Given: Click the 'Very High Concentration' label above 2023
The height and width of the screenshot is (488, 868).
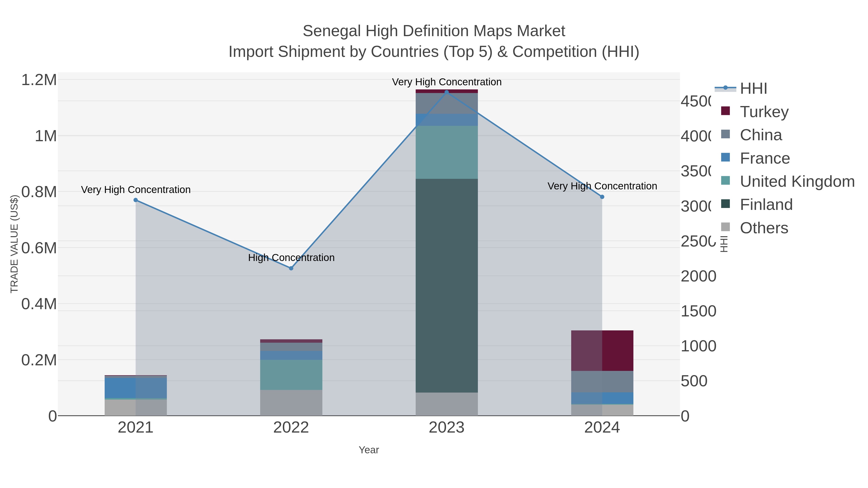Looking at the screenshot, I should (x=447, y=82).
